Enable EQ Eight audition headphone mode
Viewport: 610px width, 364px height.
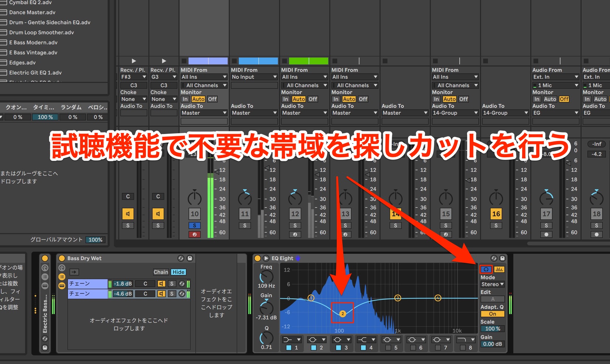click(x=486, y=269)
